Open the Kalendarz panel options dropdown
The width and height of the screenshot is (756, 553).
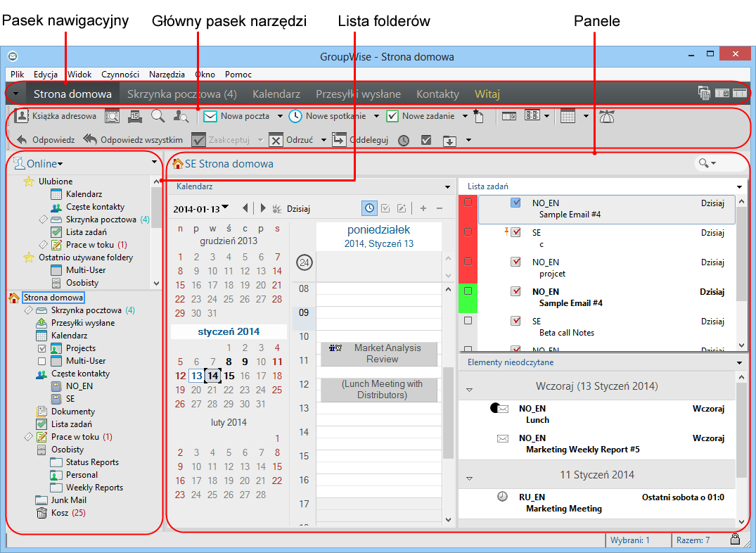(x=447, y=186)
